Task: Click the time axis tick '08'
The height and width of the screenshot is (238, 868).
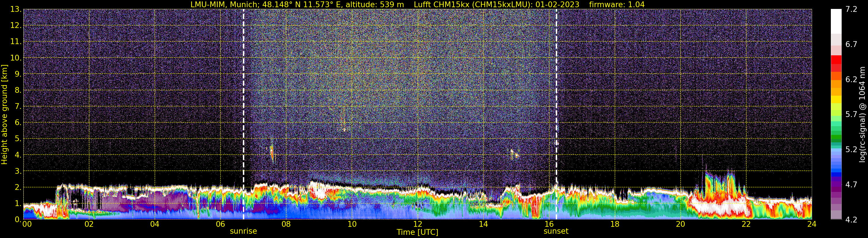Action: tap(286, 224)
